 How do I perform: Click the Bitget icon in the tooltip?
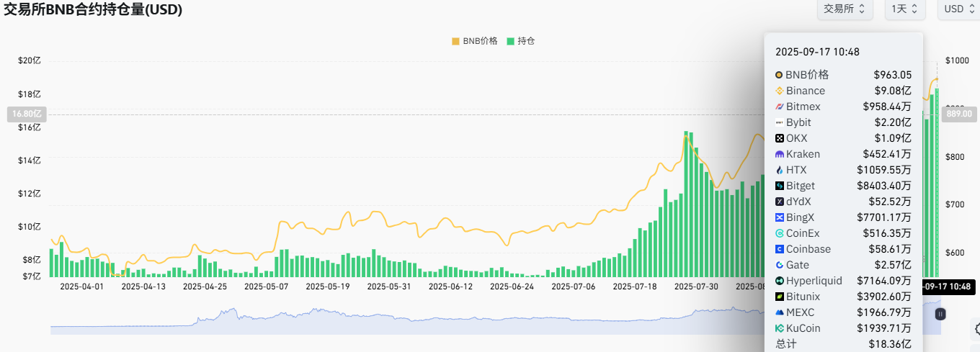point(779,186)
